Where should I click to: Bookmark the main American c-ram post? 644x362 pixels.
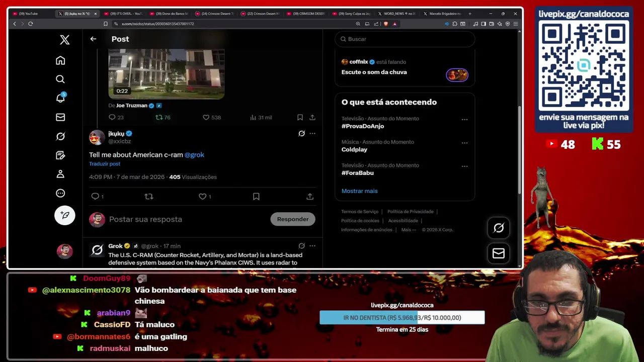tap(256, 197)
